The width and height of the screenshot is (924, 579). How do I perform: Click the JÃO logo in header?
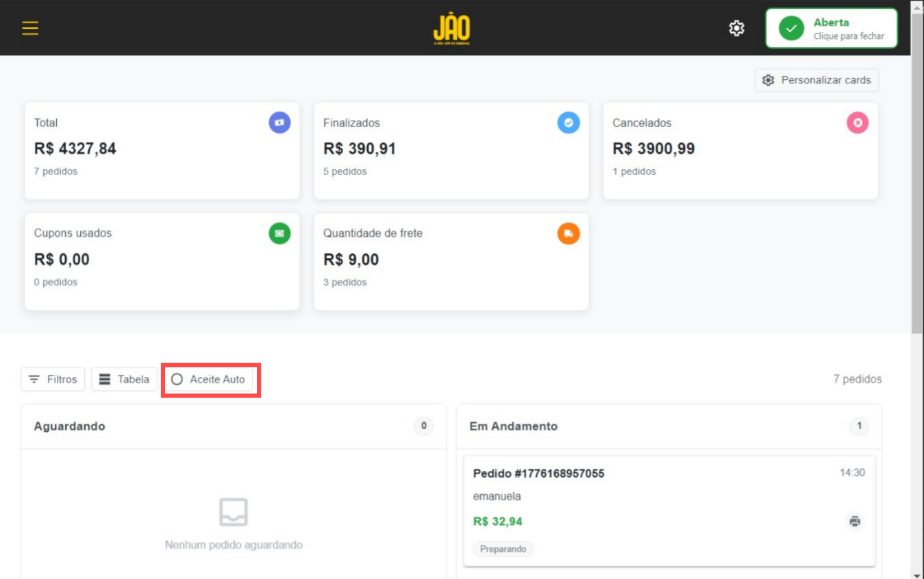coord(452,29)
